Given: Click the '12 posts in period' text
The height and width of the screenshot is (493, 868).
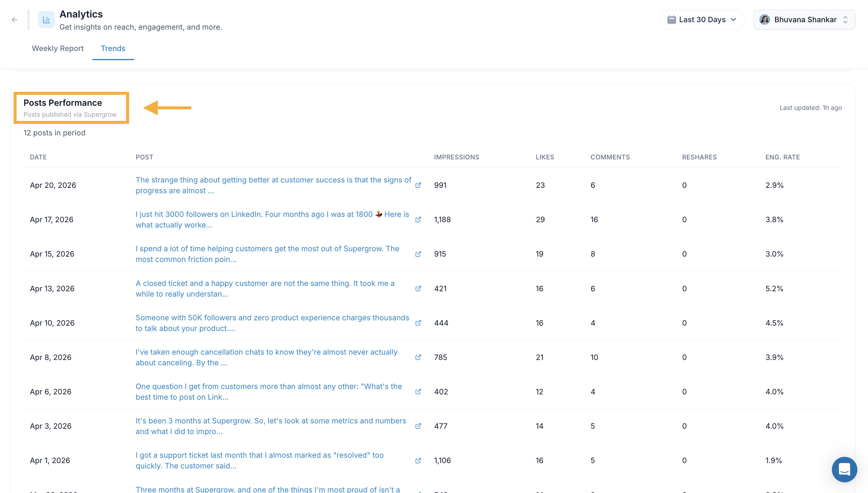Looking at the screenshot, I should 54,133.
